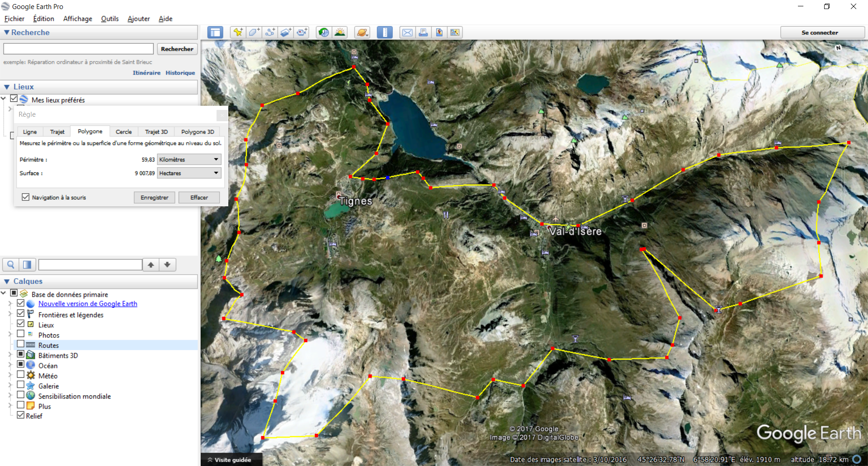Collapse the Calques panel header
Image resolution: width=868 pixels, height=466 pixels.
[x=7, y=281]
